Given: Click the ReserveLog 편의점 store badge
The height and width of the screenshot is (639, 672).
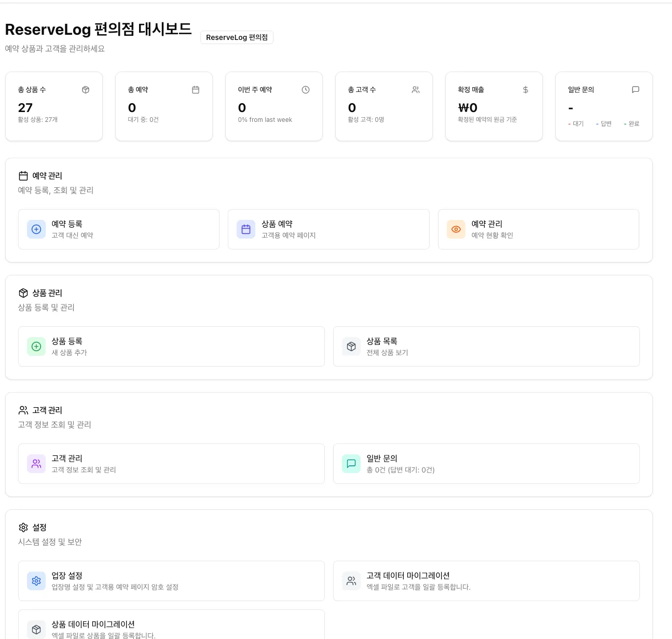Looking at the screenshot, I should (237, 37).
